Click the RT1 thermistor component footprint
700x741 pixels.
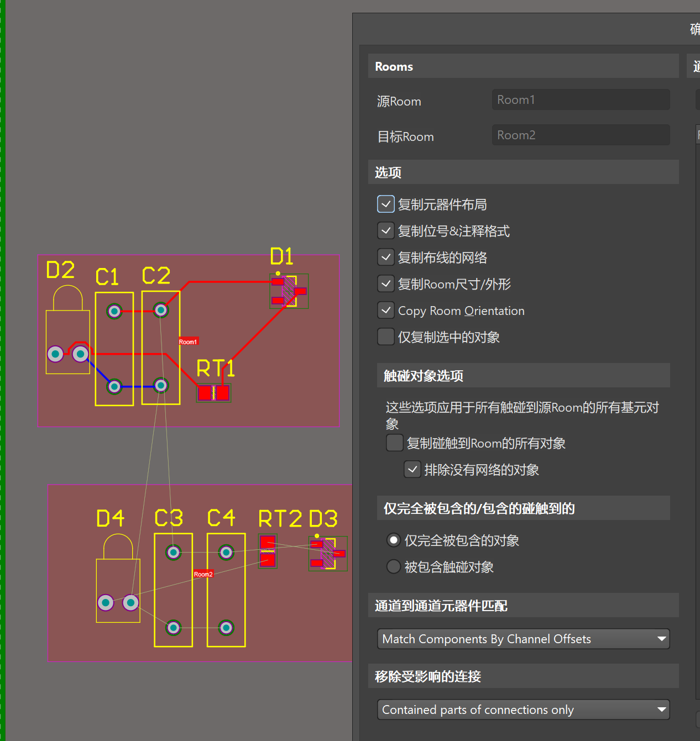point(213,393)
